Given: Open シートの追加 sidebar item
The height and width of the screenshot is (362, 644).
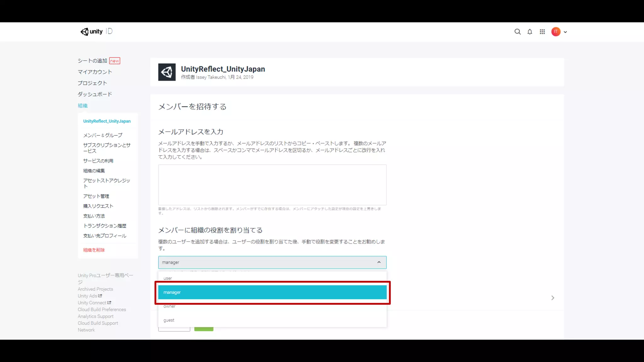Looking at the screenshot, I should coord(92,61).
